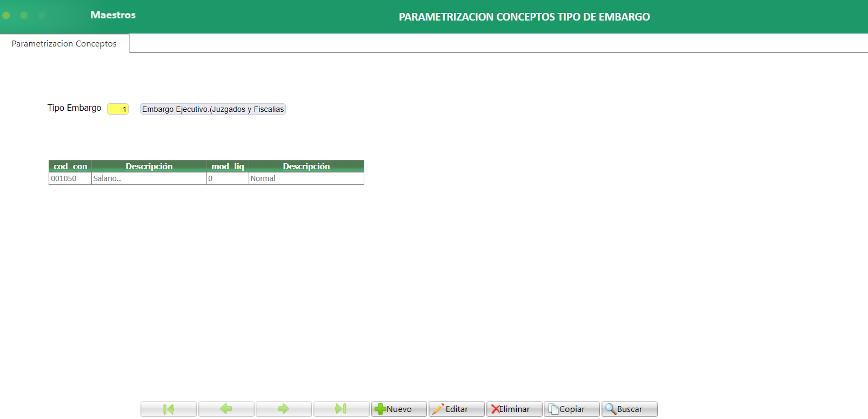Click the Eliminar button
This screenshot has height=419, width=868.
pyautogui.click(x=514, y=409)
